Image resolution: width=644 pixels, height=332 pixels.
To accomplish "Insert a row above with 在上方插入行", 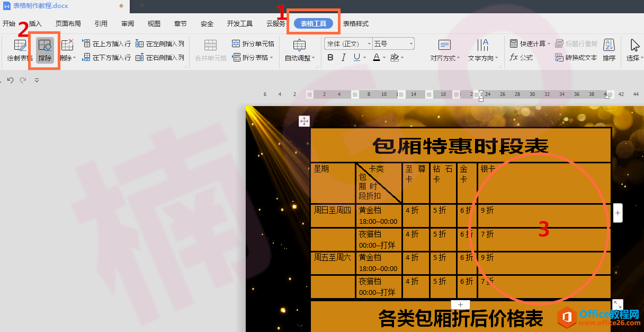I will [106, 43].
